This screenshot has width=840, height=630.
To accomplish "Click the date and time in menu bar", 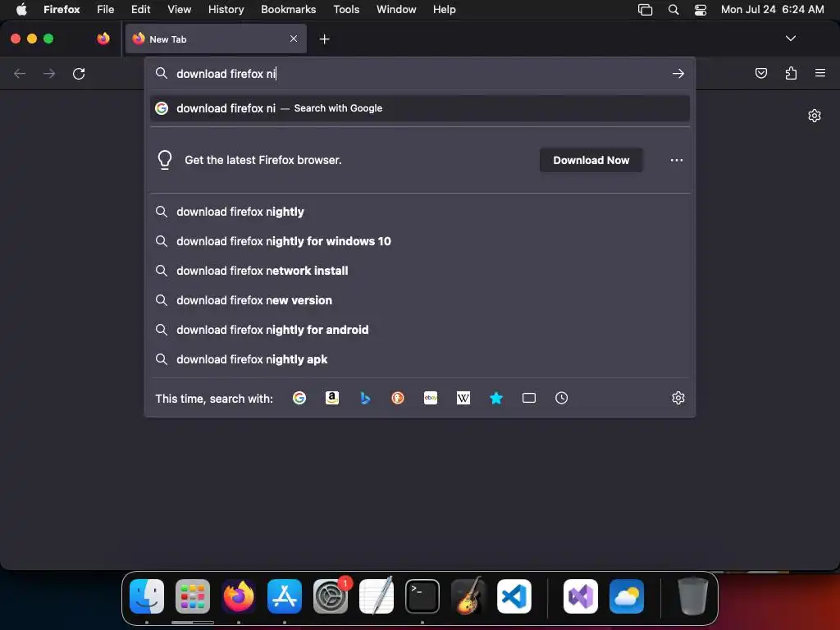I will click(x=772, y=10).
